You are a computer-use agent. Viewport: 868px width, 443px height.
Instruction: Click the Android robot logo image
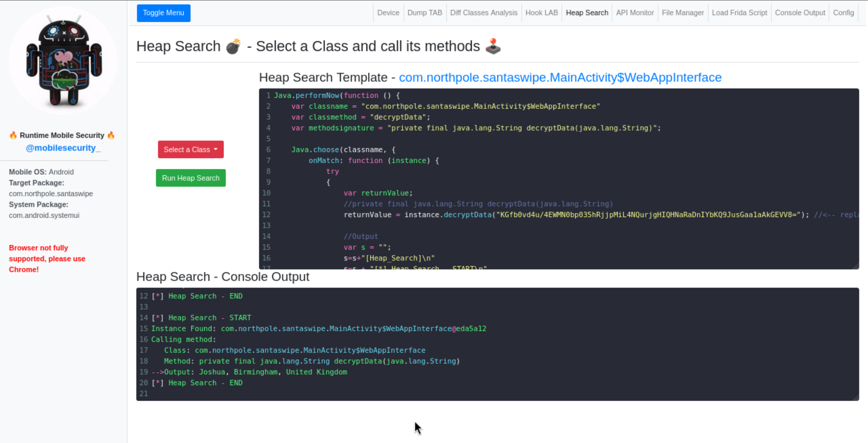63,61
